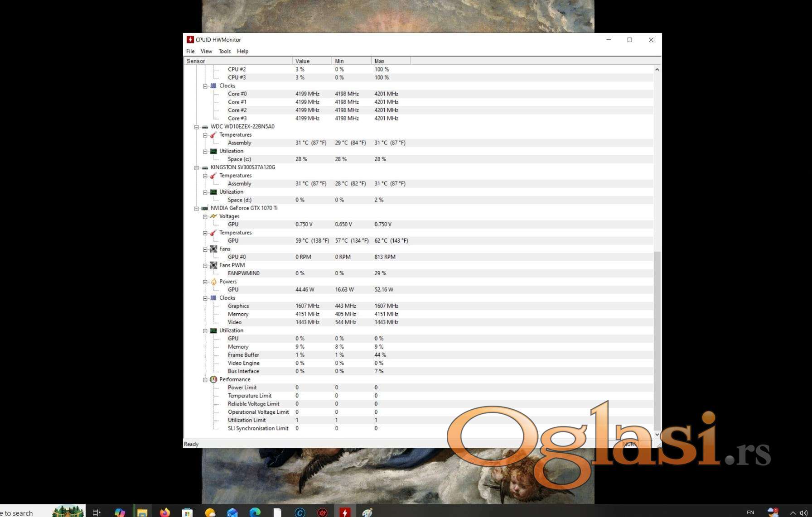Open Firefox from the taskbar
This screenshot has width=812, height=517.
[164, 512]
